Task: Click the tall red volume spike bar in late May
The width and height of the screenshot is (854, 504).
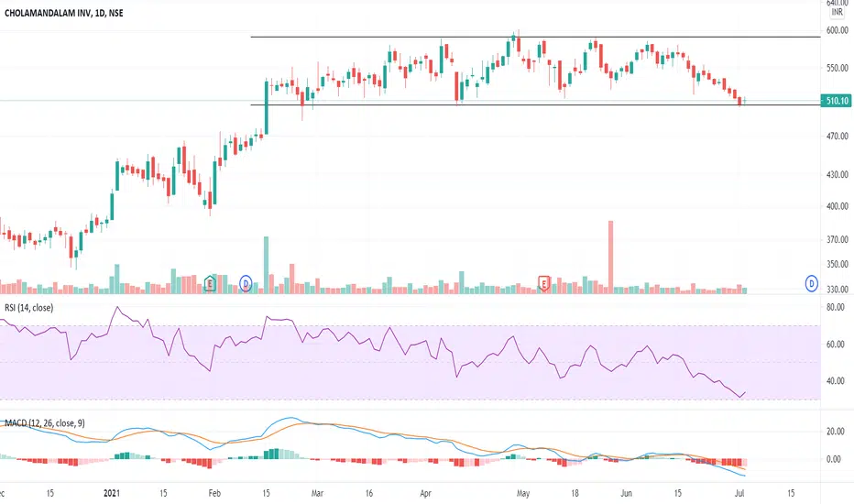Action: pos(610,257)
